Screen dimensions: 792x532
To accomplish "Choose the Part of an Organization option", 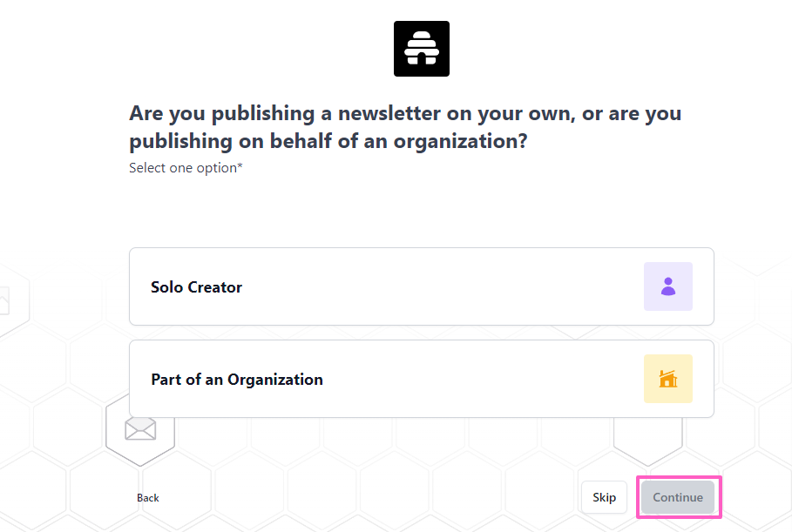I will coord(392,379).
